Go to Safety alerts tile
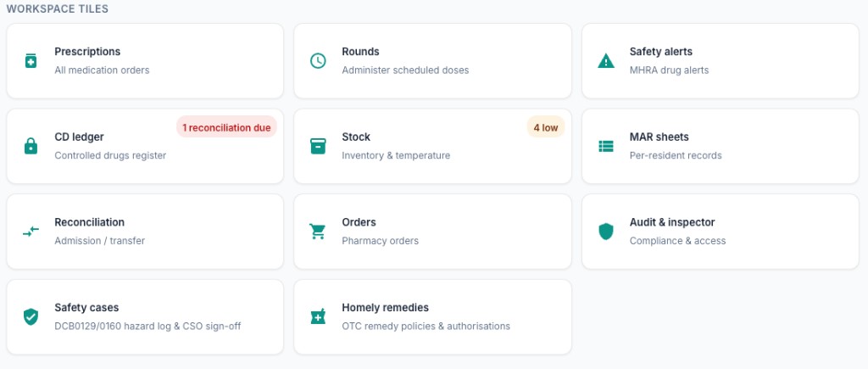 [x=721, y=61]
